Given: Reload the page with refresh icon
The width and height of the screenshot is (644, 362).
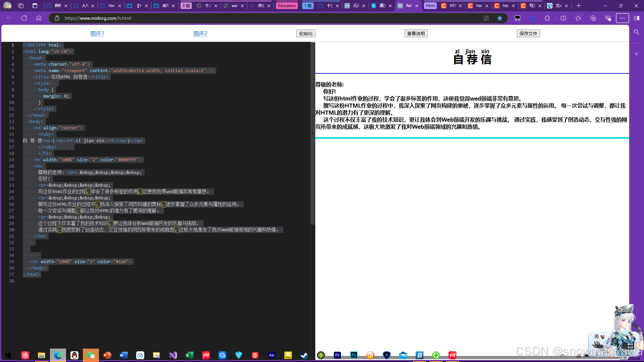Looking at the screenshot, I should (24, 18).
